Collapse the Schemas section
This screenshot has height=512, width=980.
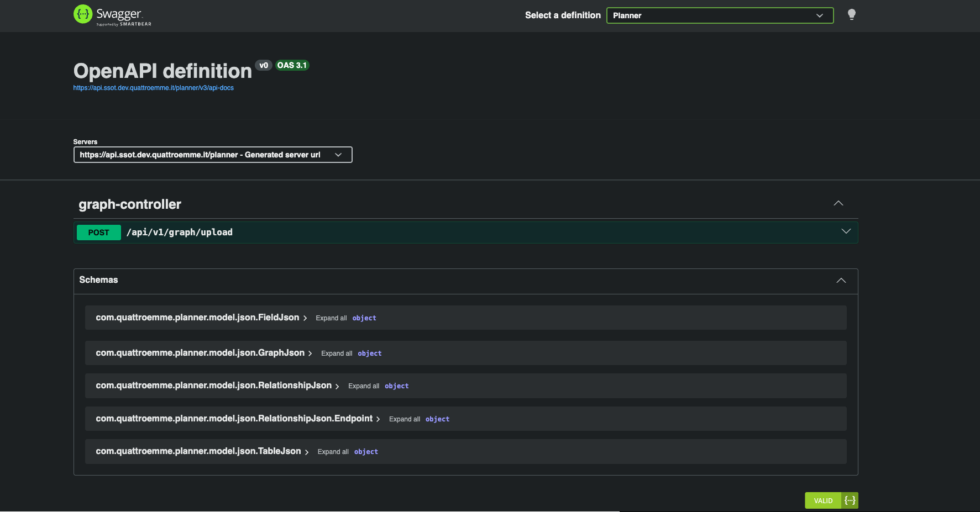point(841,281)
